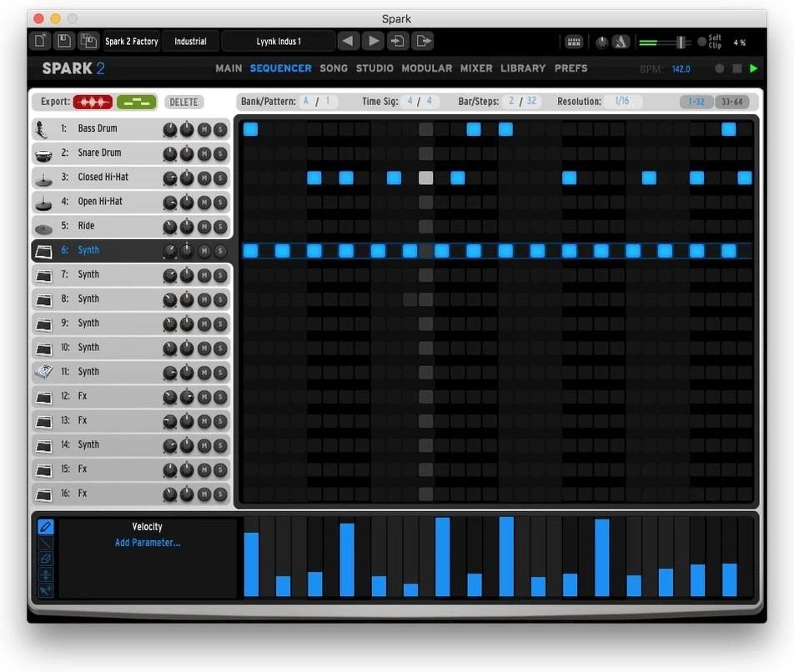Open the Industrial category selector
Image resolution: width=794 pixels, height=672 pixels.
pos(190,42)
